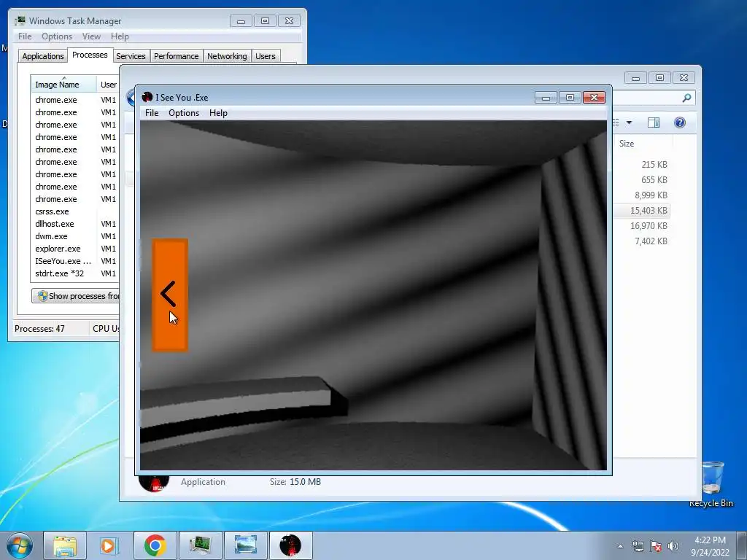Click the volume speaker tray icon

673,546
